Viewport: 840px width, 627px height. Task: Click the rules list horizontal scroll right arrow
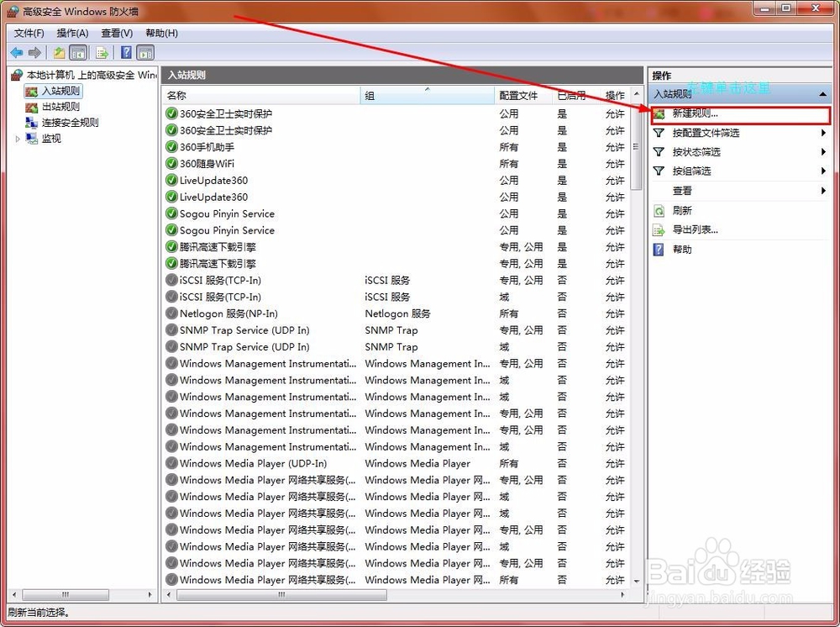point(622,595)
